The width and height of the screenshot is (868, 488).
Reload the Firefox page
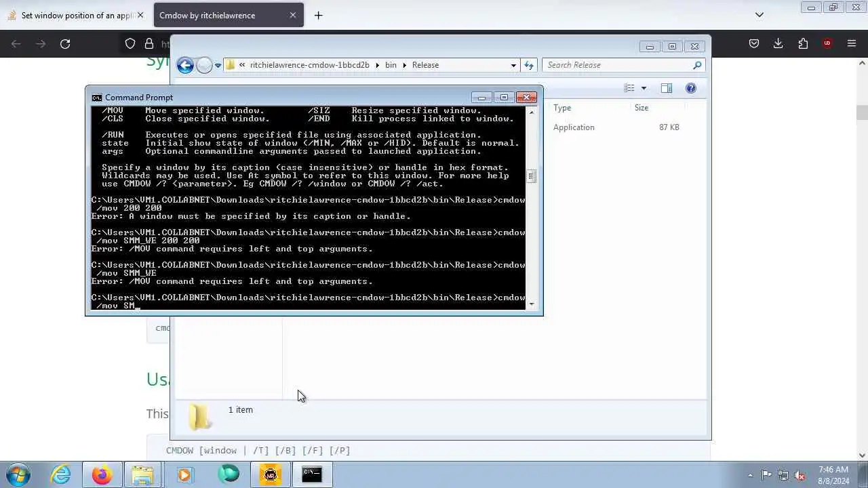point(65,43)
